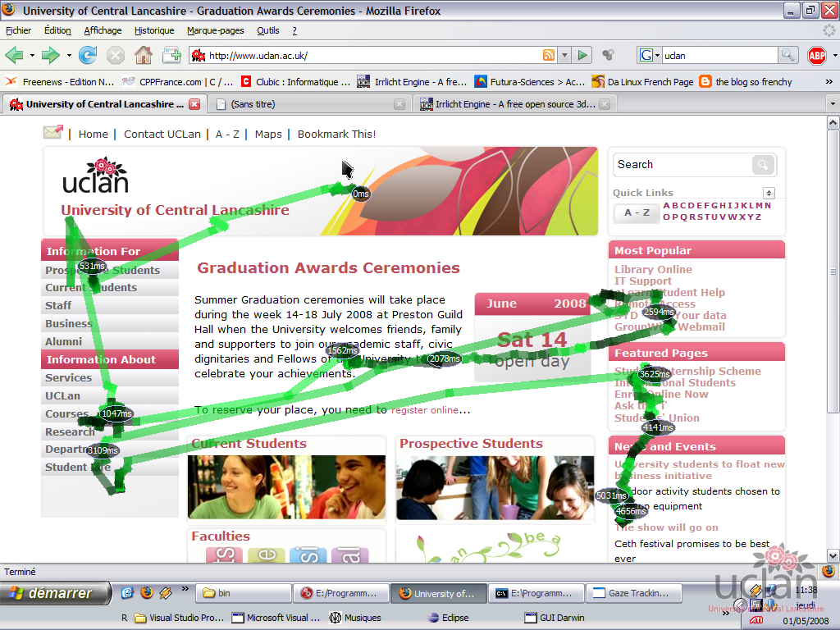Click the magnifier to run the uclan search
This screenshot has height=630, width=840.
(787, 55)
